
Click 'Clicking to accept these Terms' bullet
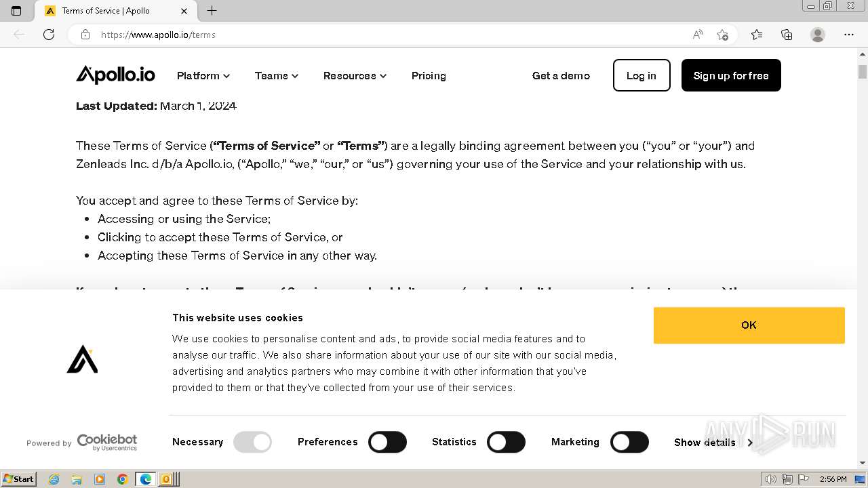tap(220, 237)
